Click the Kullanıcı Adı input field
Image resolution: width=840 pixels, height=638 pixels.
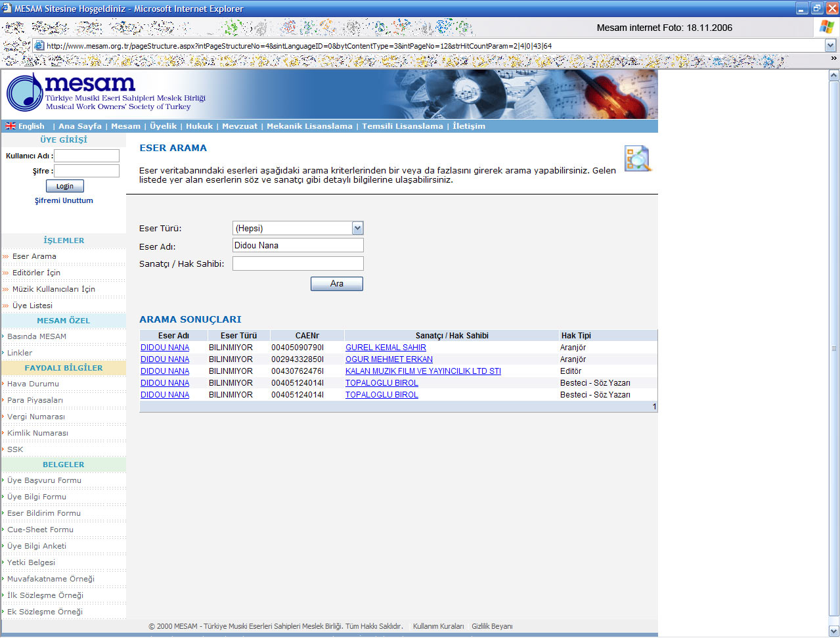[x=87, y=156]
